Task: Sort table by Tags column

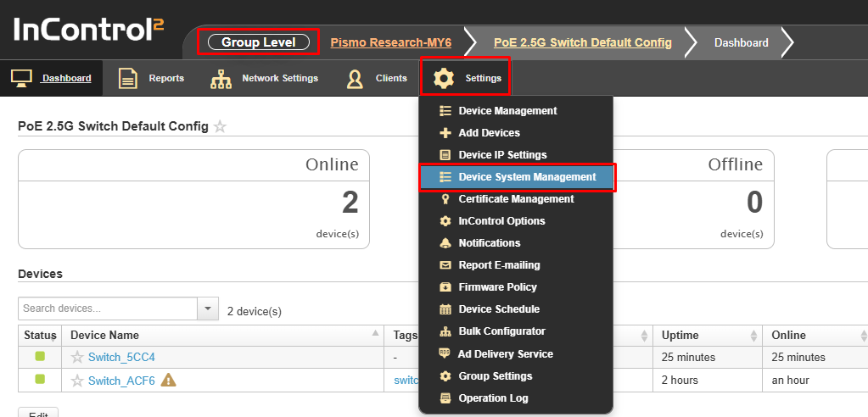Action: click(406, 336)
